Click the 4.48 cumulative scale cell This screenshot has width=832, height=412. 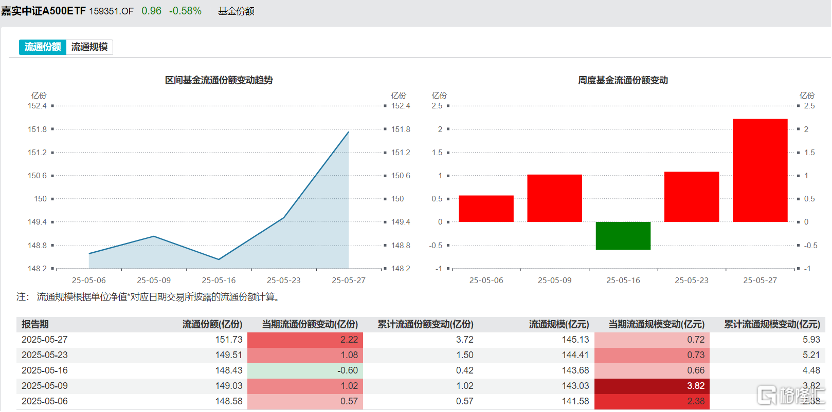tap(811, 371)
